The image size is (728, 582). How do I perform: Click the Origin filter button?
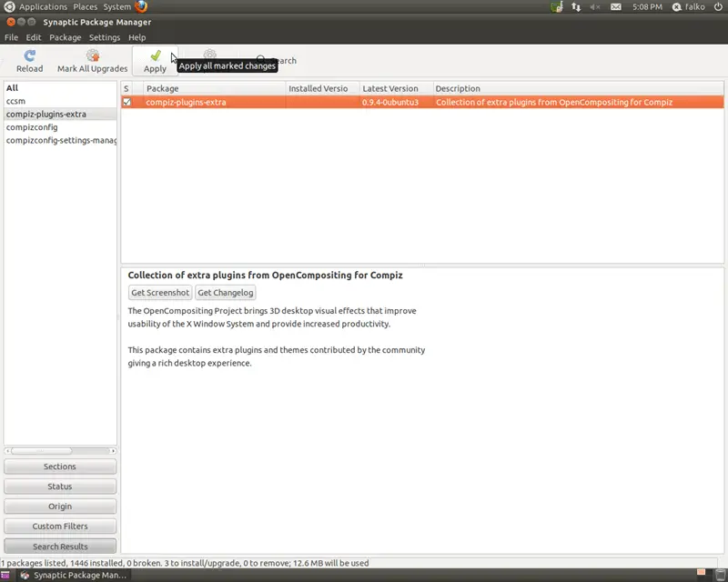[x=60, y=507]
